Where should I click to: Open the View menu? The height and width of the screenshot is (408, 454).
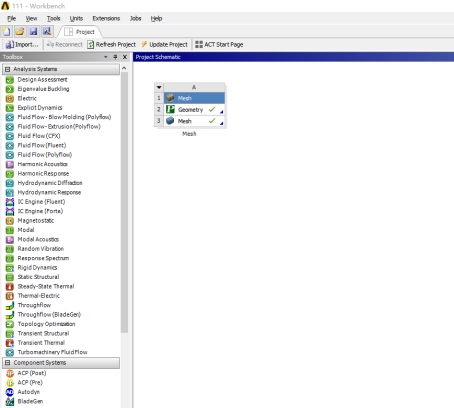pos(31,18)
